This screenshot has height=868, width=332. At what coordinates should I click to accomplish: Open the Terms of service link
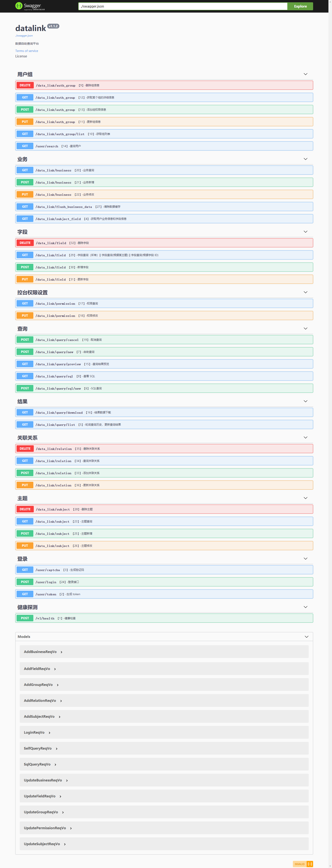(27, 51)
